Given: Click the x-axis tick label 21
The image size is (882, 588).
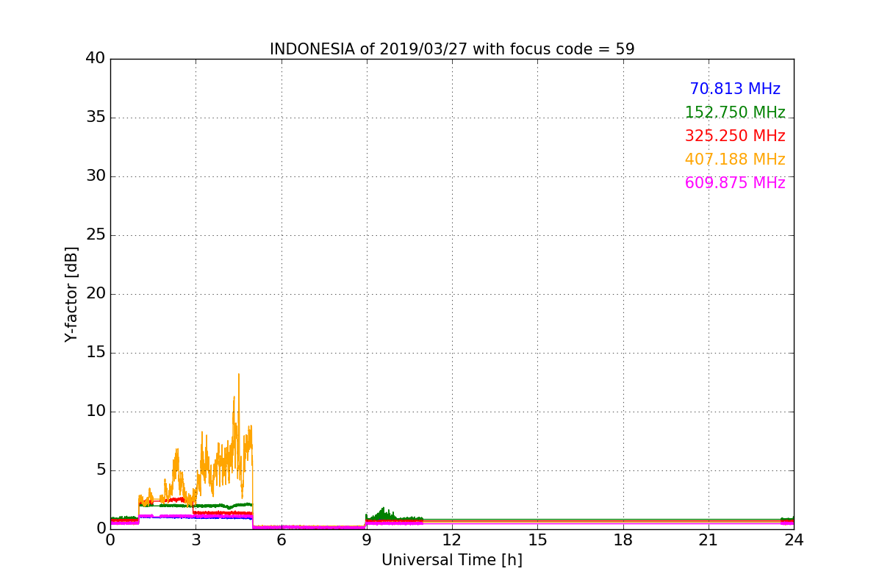Looking at the screenshot, I should pos(709,540).
